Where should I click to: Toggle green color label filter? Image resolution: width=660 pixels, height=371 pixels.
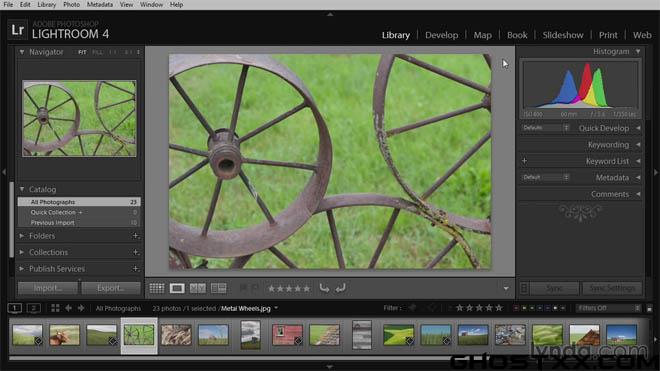[x=532, y=308]
